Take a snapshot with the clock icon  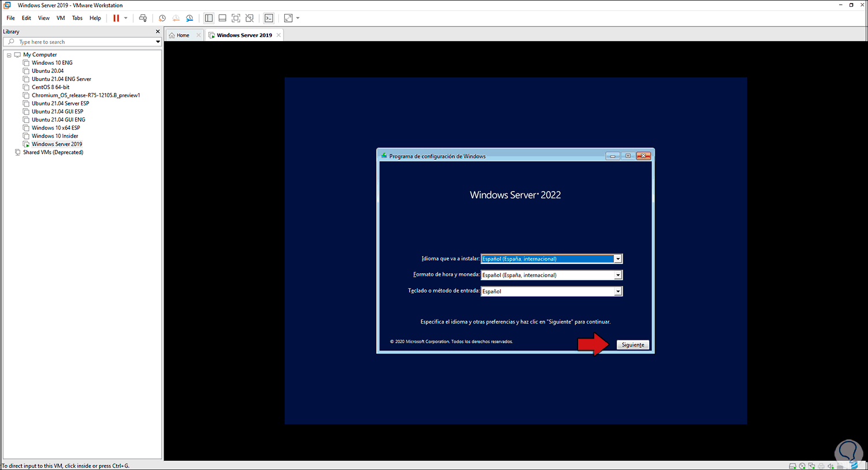163,18
